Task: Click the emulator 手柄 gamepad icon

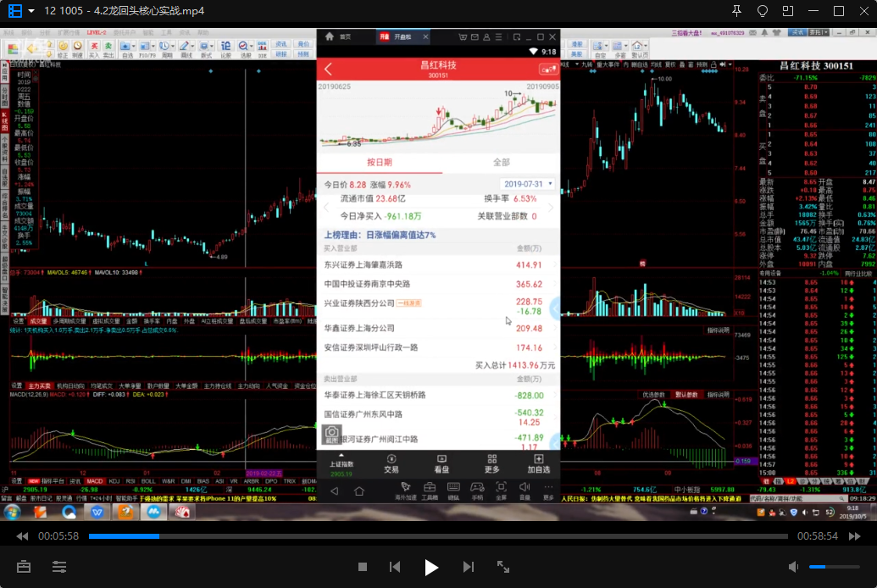Action: click(477, 490)
